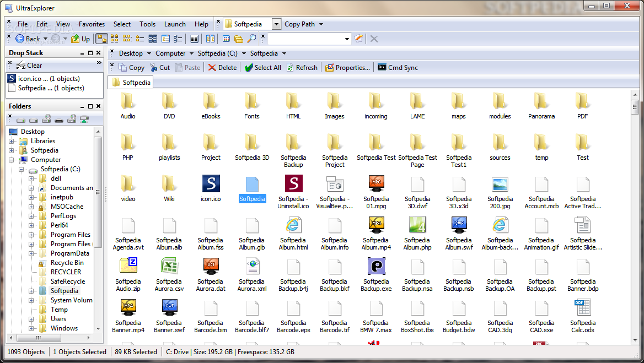This screenshot has width=644, height=363.
Task: Open the Softpedia folder combo box dropdown
Action: [276, 24]
